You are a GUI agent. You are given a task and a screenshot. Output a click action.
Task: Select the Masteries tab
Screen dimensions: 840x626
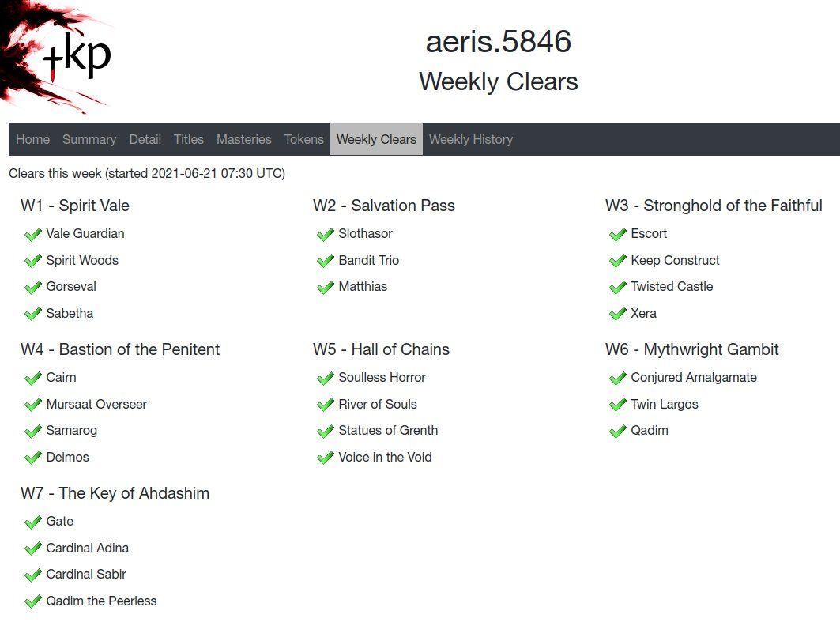(x=243, y=139)
